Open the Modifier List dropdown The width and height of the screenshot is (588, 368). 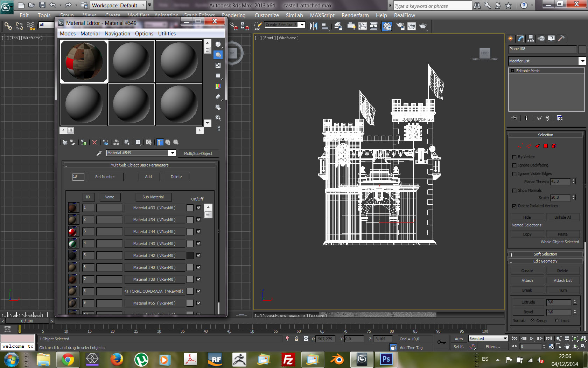click(x=582, y=61)
